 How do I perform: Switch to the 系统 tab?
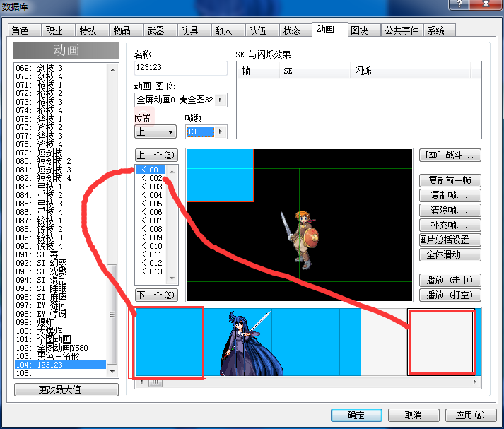pyautogui.click(x=440, y=30)
